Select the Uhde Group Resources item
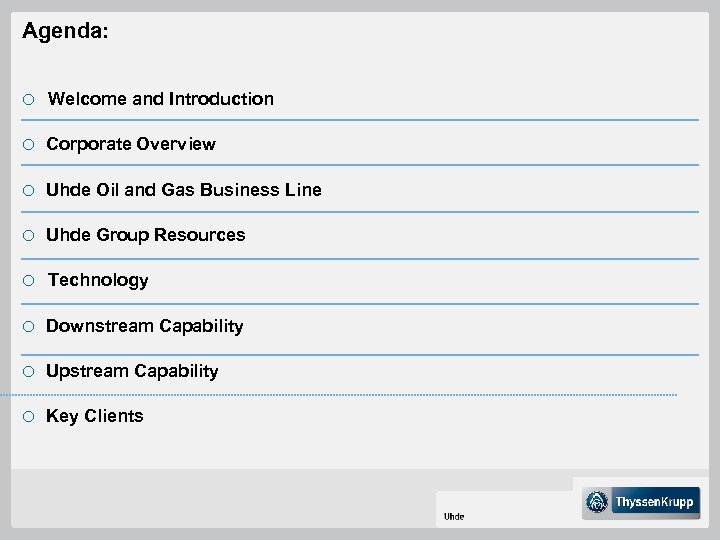This screenshot has width=720, height=540. point(145,235)
